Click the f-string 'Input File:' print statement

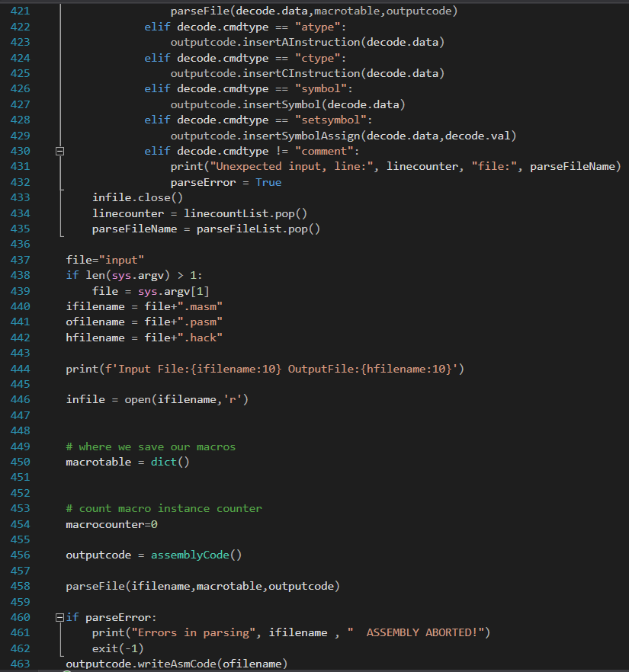click(265, 369)
